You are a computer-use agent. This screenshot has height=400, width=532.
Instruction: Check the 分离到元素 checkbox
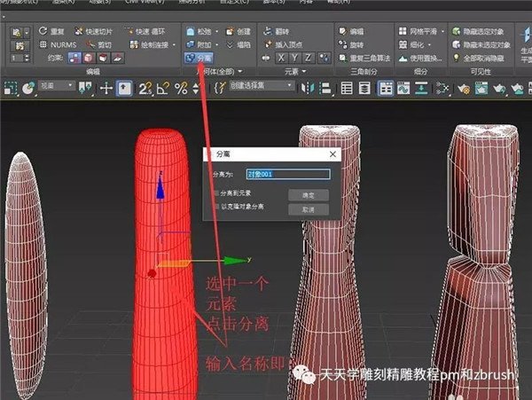217,193
